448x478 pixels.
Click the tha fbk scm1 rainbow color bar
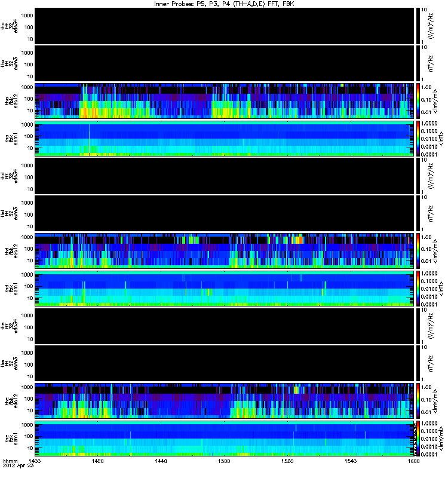(418, 139)
